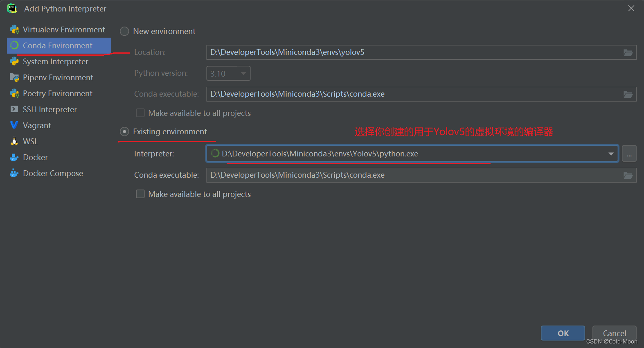Click conda icon inside Interpreter field
Screen dimensions: 644x348
pos(215,154)
